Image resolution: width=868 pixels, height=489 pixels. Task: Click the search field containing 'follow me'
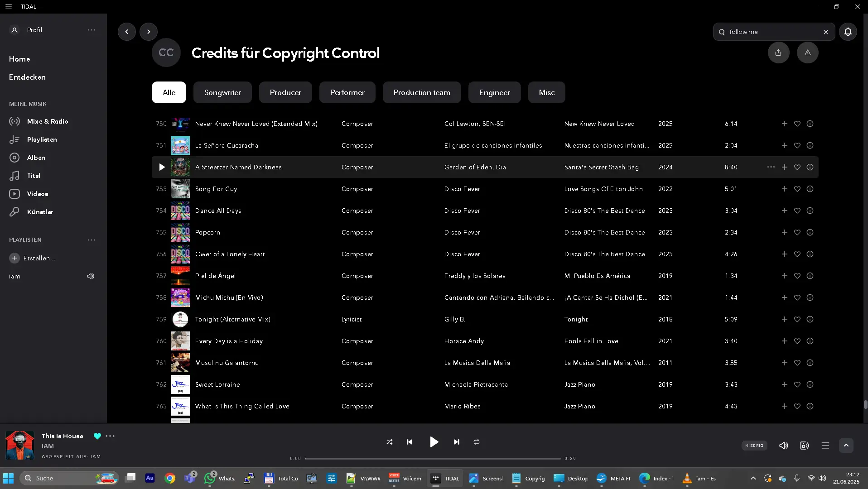click(772, 32)
